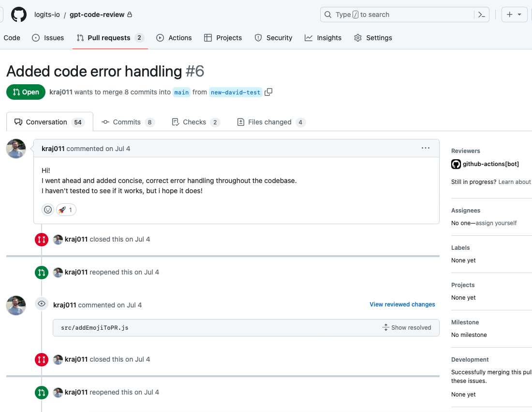Image resolution: width=532 pixels, height=412 pixels.
Task: Open the create new dropdown in the header
Action: coord(514,15)
